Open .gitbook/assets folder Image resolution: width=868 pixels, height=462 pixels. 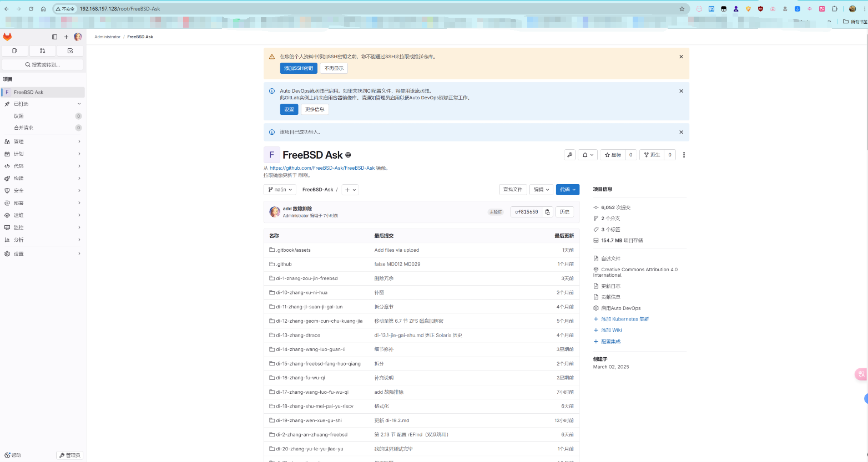click(x=294, y=250)
